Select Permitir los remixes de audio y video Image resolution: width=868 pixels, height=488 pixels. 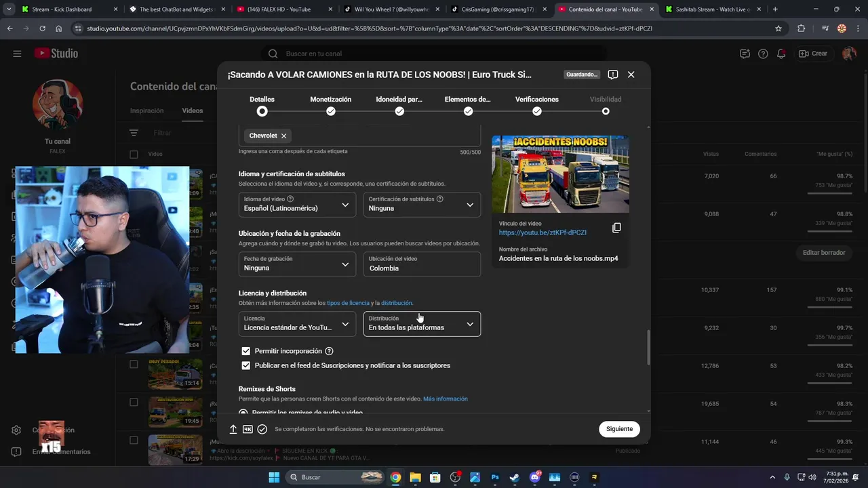pyautogui.click(x=243, y=412)
